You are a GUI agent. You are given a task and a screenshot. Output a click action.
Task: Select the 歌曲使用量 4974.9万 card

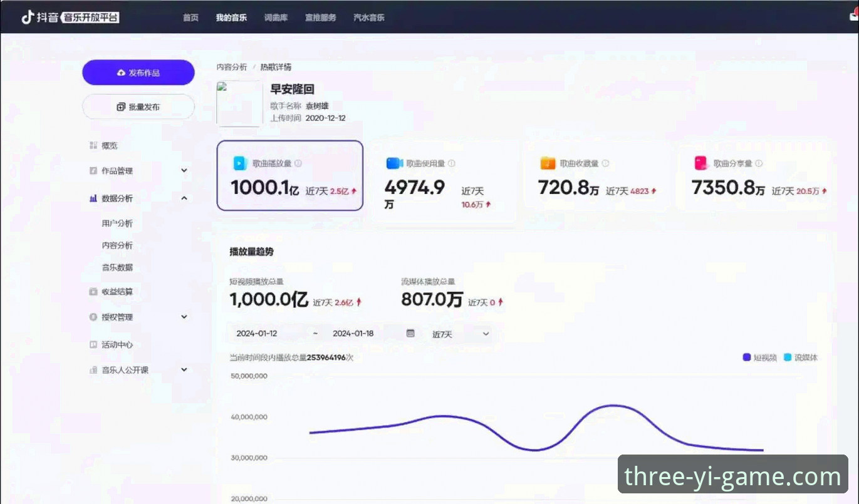[x=444, y=181]
